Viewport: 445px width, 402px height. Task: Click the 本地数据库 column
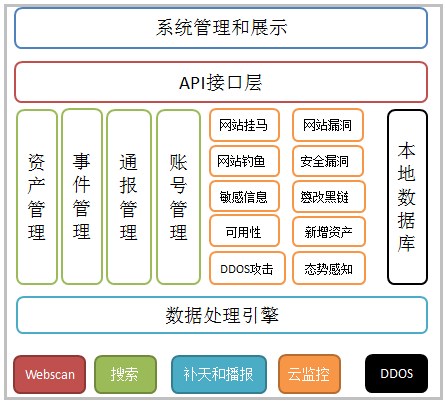point(407,197)
